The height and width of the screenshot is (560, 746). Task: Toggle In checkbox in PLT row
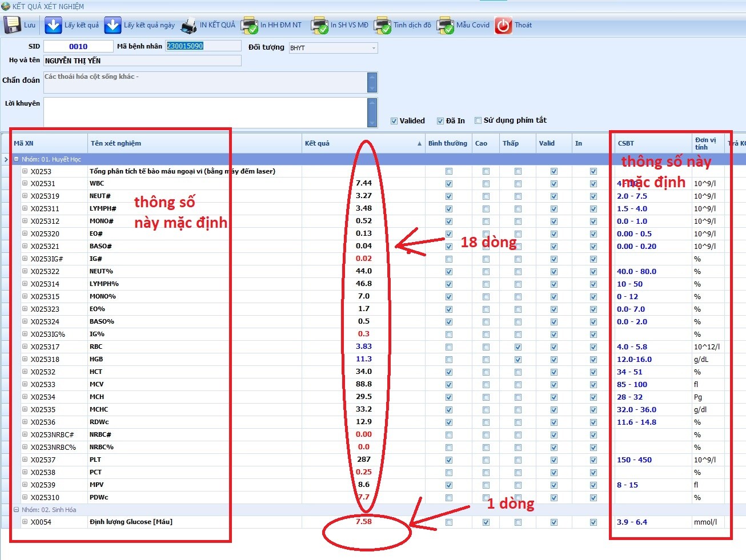click(593, 460)
